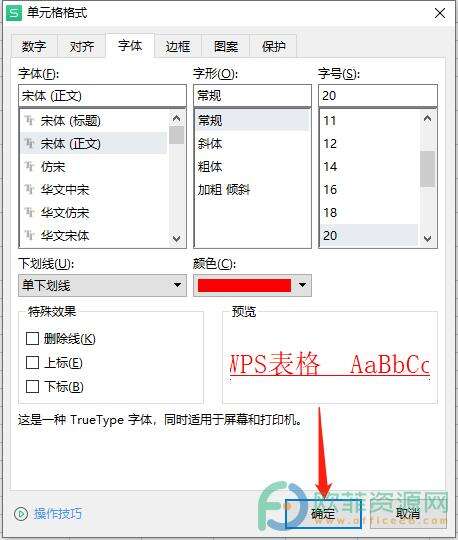Click the WPS logo icon in title bar
The height and width of the screenshot is (540, 458).
pyautogui.click(x=14, y=14)
